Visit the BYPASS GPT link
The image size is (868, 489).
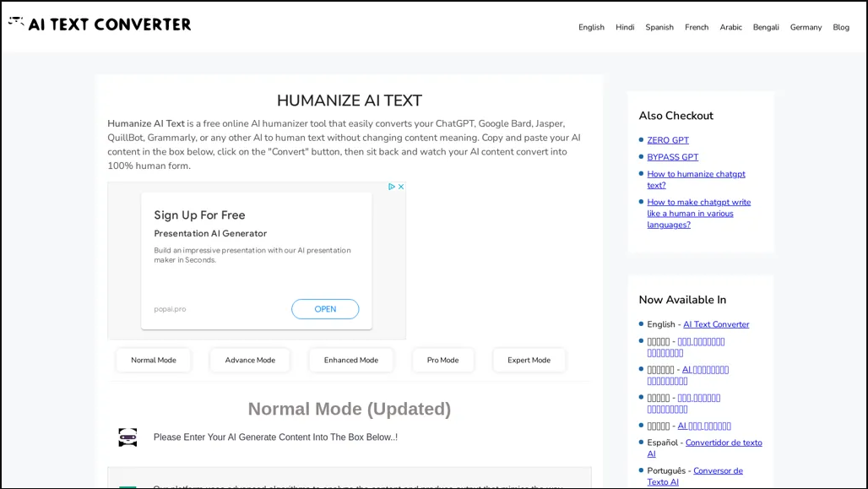673,157
